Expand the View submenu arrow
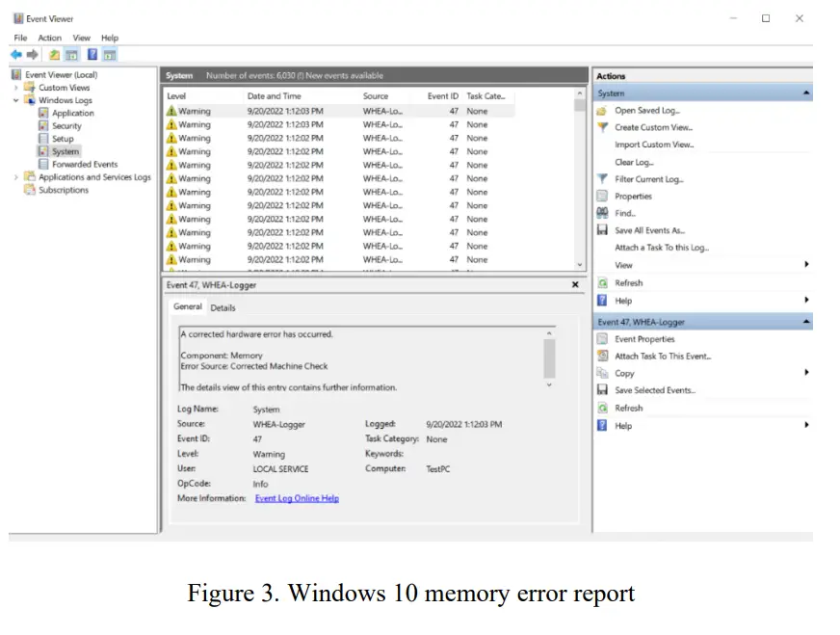840x635 pixels. [x=807, y=264]
